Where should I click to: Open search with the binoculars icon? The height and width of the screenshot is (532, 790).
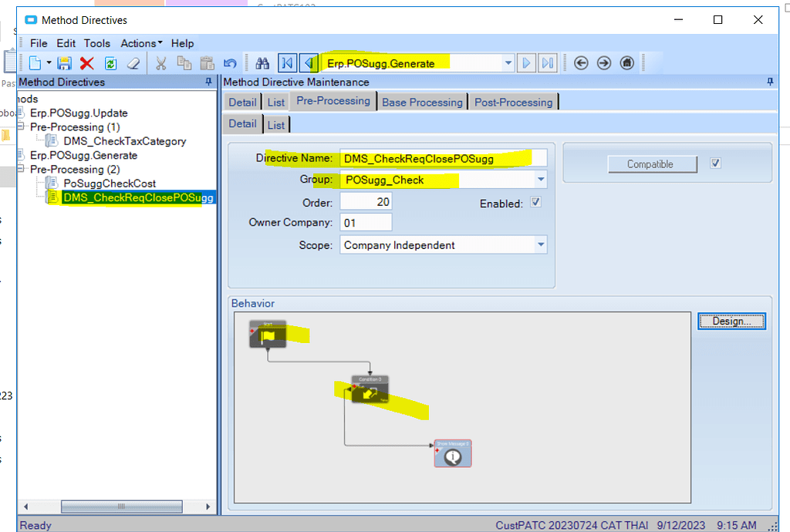(264, 62)
